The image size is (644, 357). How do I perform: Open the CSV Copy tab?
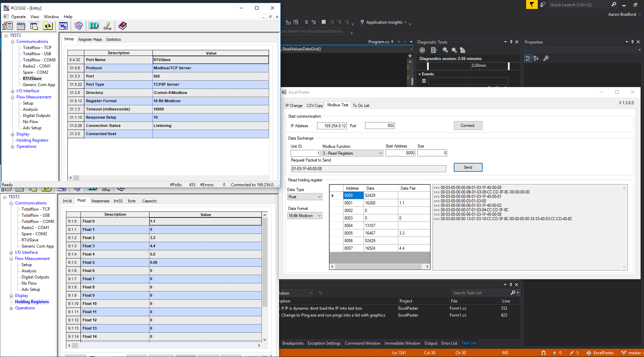coord(314,106)
